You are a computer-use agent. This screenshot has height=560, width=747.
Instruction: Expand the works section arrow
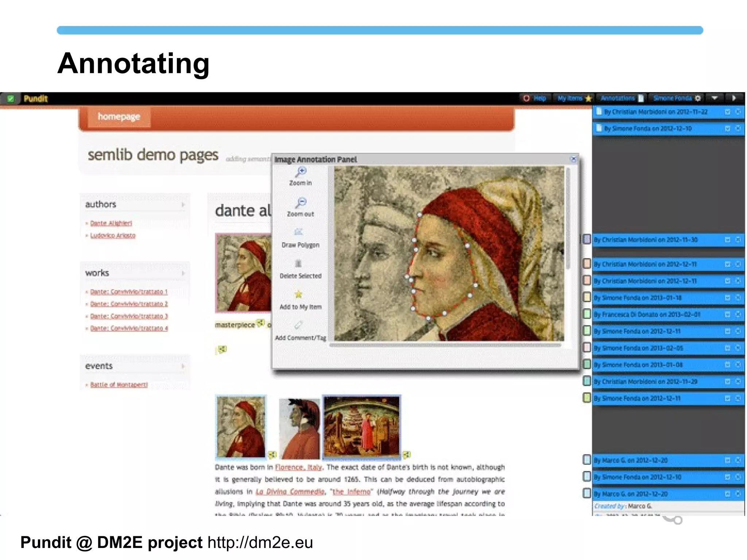pos(183,273)
